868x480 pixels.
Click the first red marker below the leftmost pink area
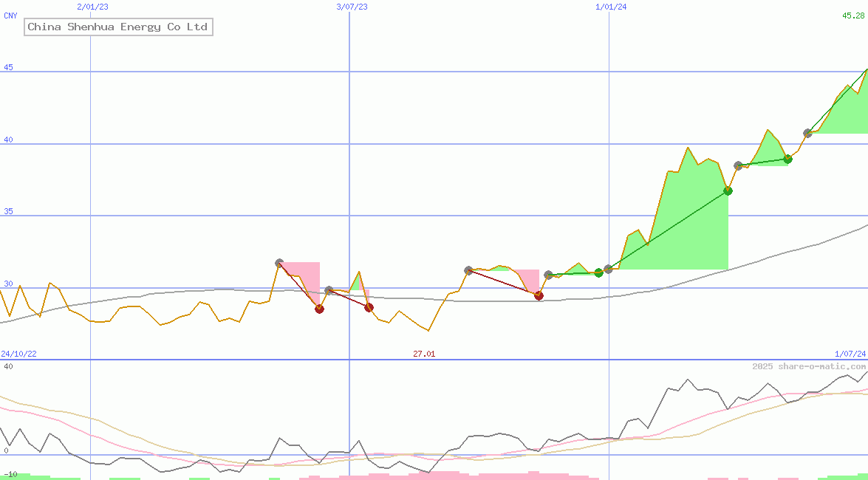coord(319,309)
